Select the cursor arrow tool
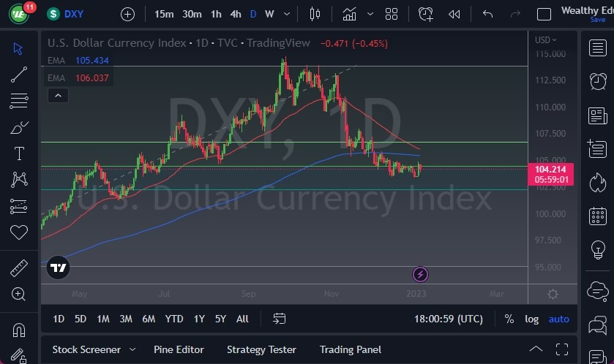Image resolution: width=614 pixels, height=364 pixels. point(18,48)
